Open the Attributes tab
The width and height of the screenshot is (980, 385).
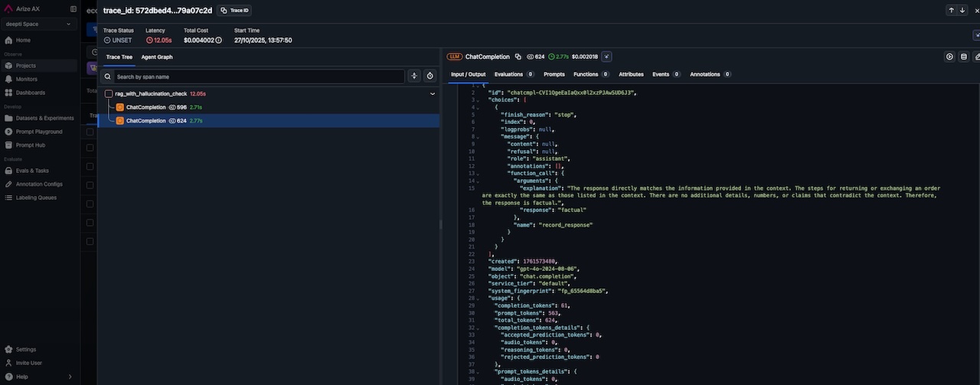pos(631,74)
